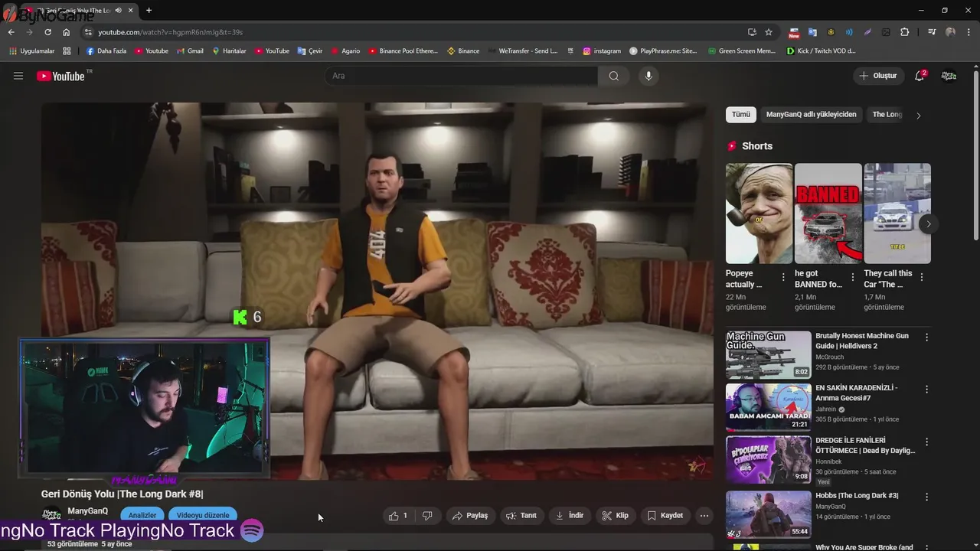Start voice search with the microphone icon

click(x=648, y=76)
